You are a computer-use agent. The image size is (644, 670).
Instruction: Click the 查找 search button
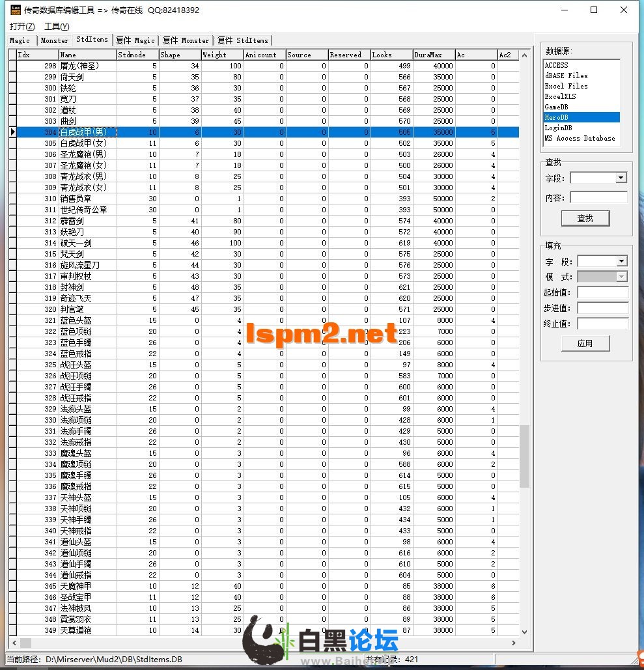585,218
